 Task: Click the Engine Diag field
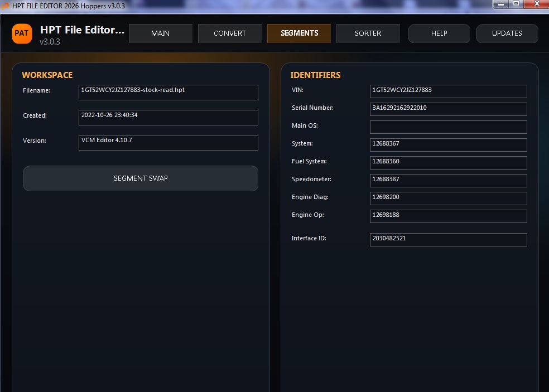448,199
